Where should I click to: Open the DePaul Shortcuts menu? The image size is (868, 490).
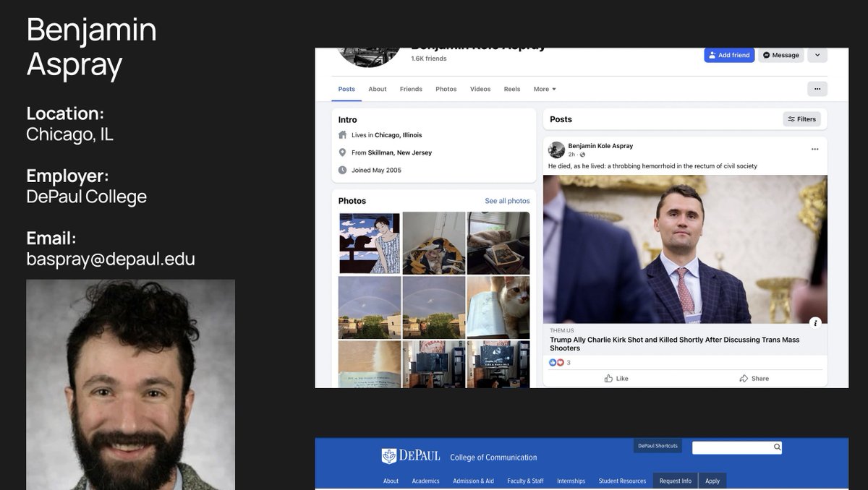point(658,446)
